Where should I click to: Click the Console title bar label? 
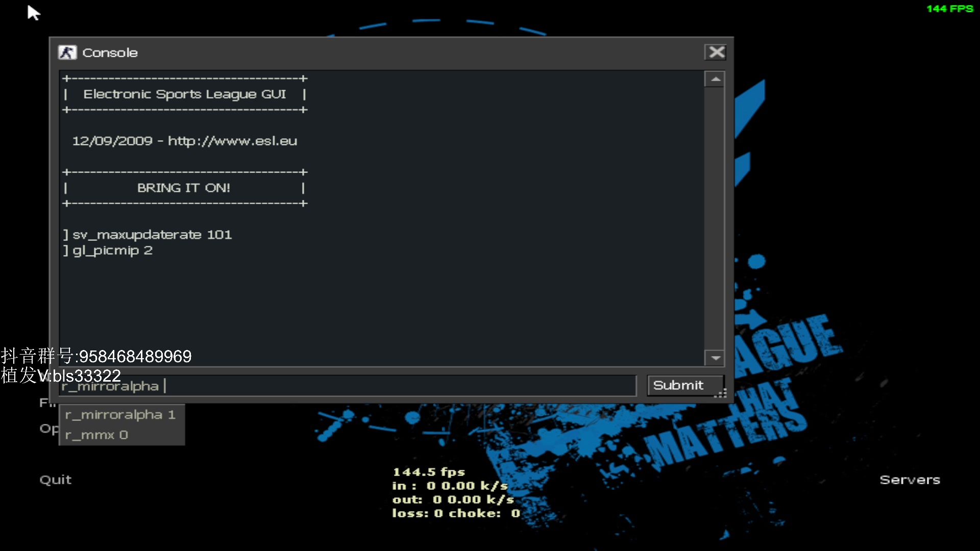pyautogui.click(x=110, y=53)
